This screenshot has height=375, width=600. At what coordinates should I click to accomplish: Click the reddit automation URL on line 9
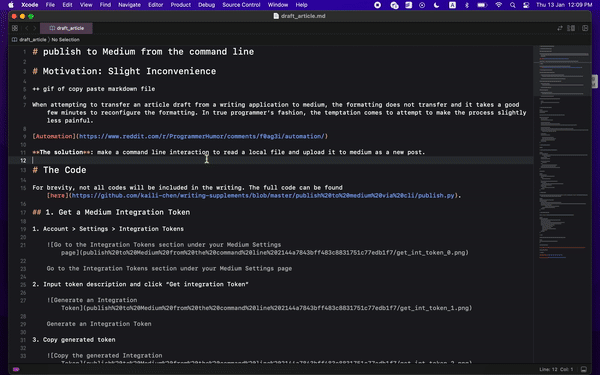click(x=202, y=136)
